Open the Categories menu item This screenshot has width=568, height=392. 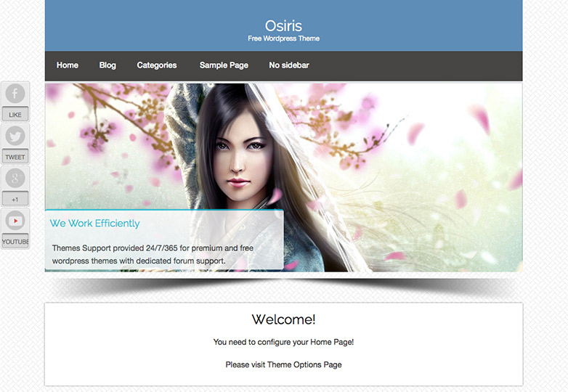coord(157,65)
